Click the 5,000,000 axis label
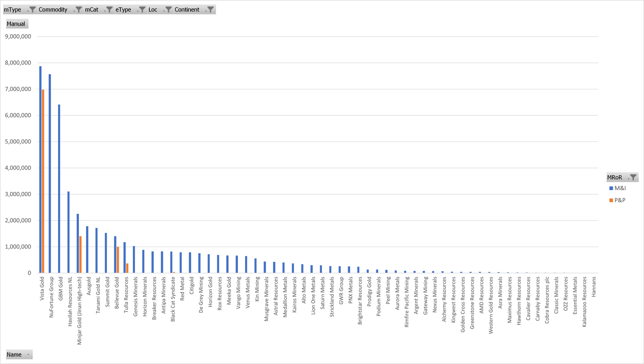Screen dimensions: 644x364 pos(18,142)
